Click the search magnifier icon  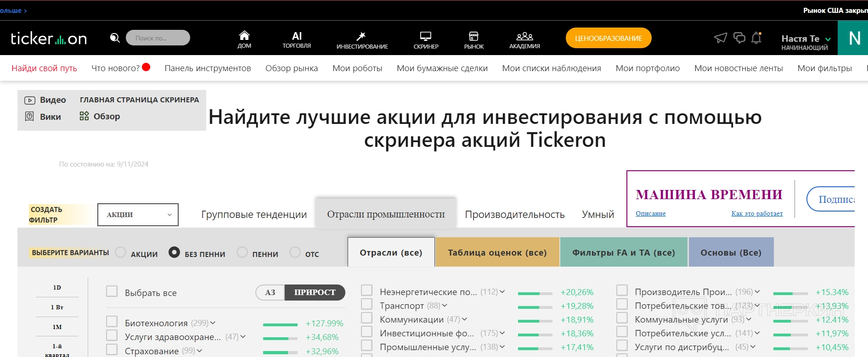(115, 38)
